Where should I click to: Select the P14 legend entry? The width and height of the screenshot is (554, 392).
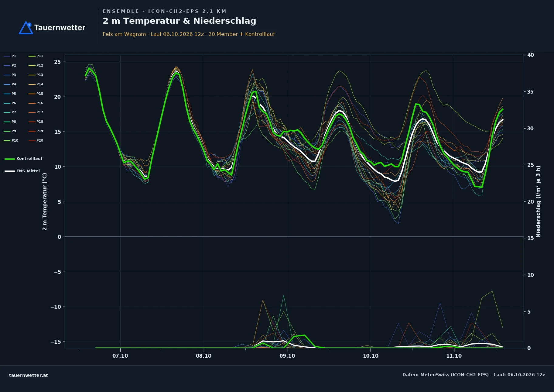36,84
